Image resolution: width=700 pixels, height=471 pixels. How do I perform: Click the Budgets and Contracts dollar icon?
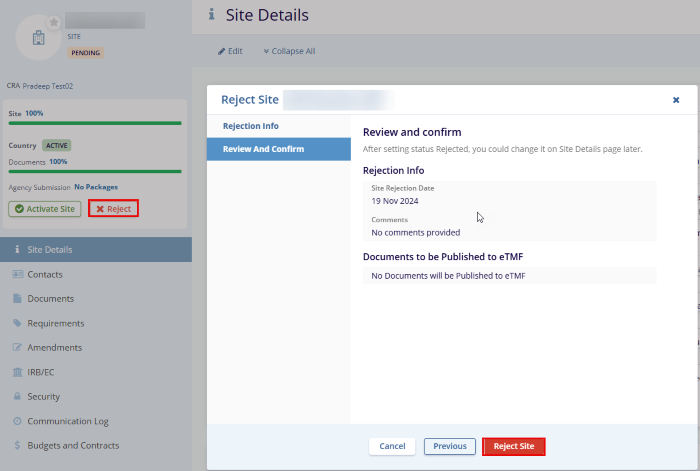(18, 445)
